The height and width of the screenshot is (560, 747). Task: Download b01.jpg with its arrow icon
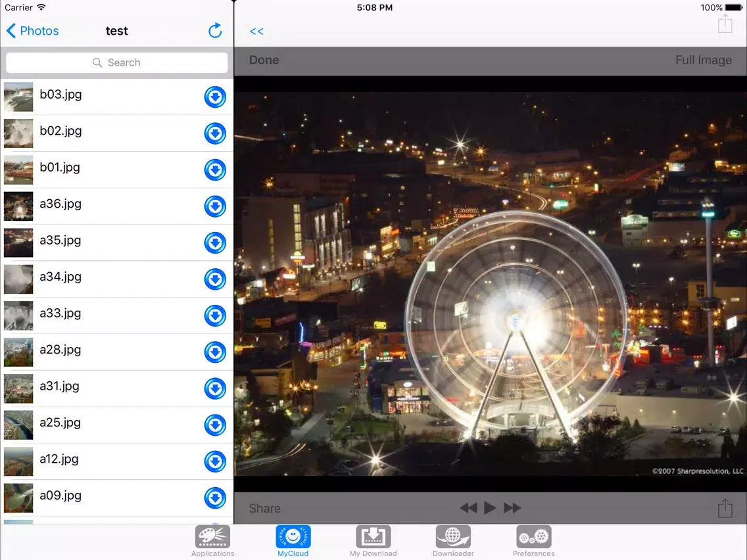point(215,170)
